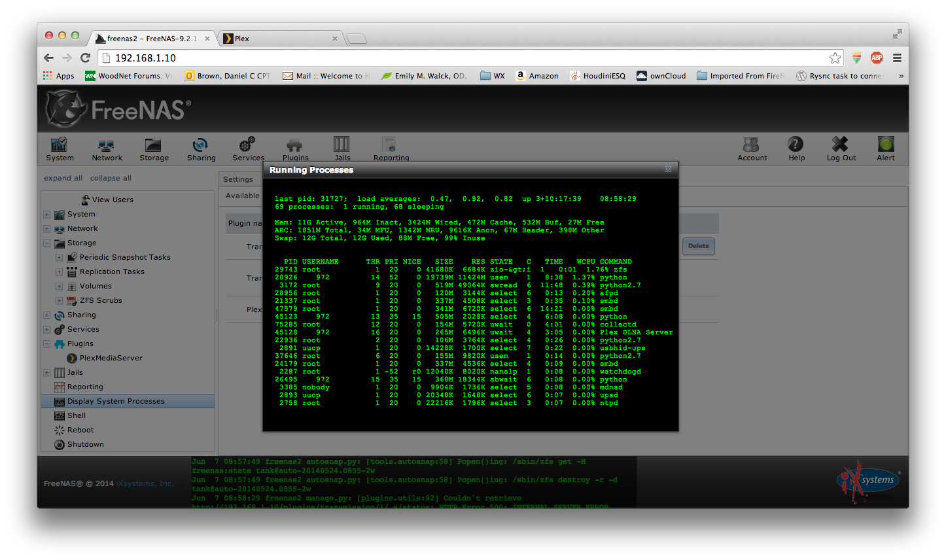Collapse the Storage tree node

(x=47, y=243)
